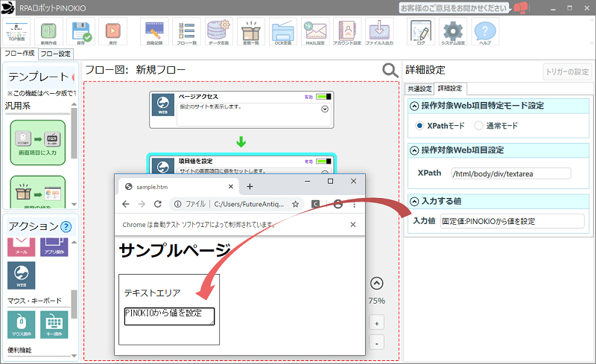
Task: Click お客様のご意見をお聞かせください feedback link
Action: pos(454,8)
